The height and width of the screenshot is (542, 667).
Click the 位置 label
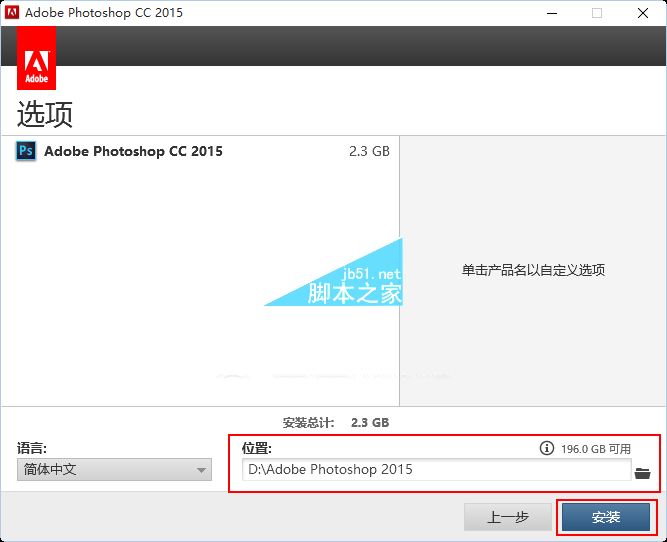(x=257, y=448)
